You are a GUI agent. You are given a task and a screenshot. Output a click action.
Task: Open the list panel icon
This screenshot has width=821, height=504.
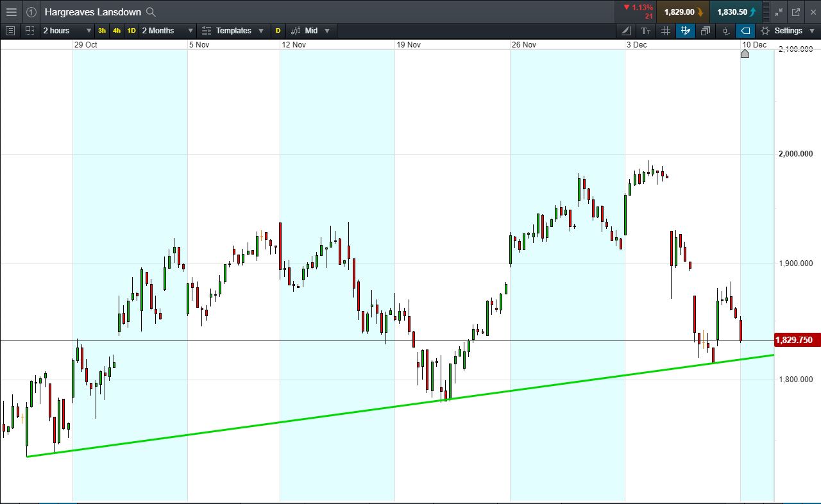click(10, 31)
